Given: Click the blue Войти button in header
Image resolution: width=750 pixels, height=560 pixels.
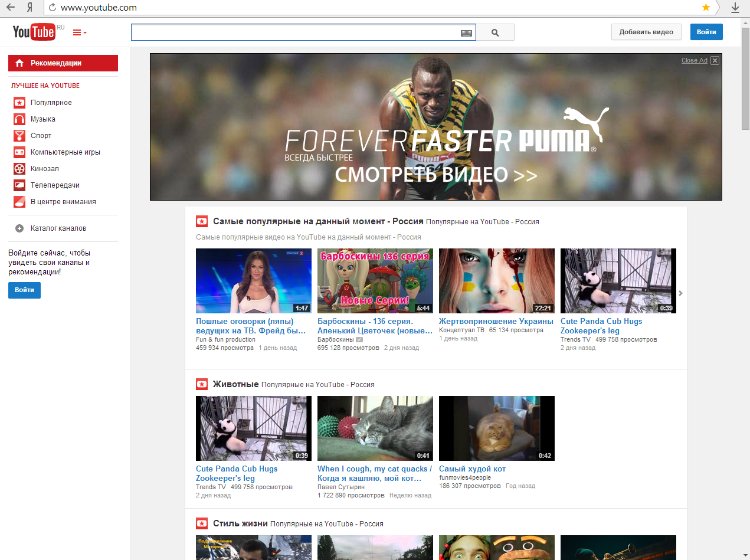Looking at the screenshot, I should pyautogui.click(x=706, y=32).
